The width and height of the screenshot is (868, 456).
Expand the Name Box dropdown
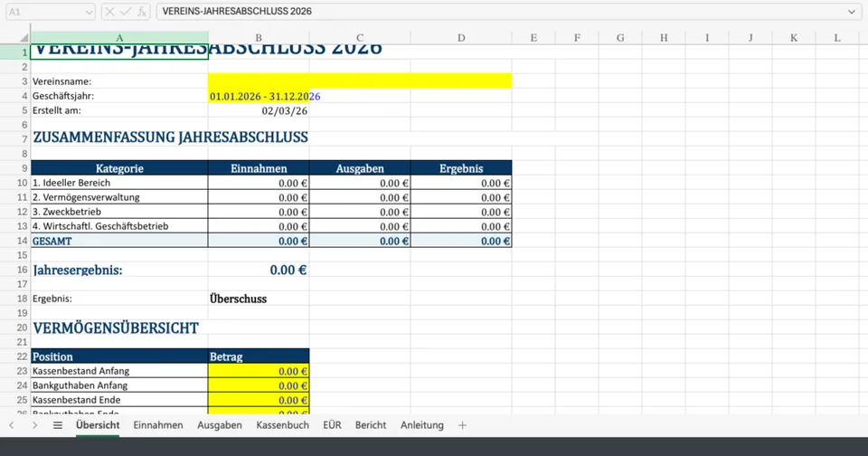click(88, 12)
